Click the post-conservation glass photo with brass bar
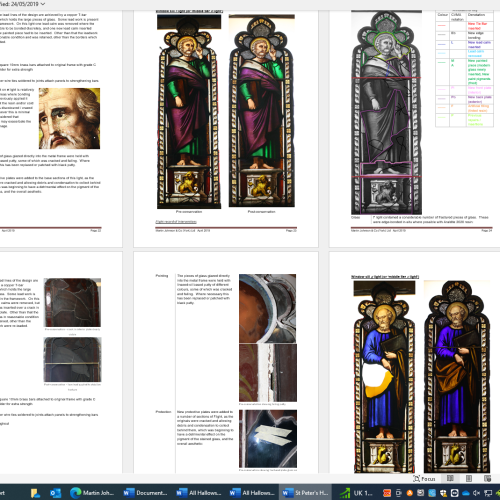500x500 pixels. coord(72,359)
